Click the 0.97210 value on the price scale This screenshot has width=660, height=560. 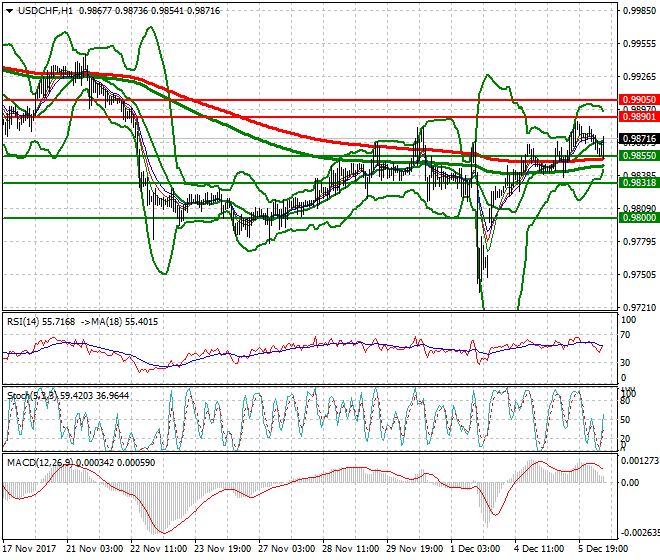(637, 307)
